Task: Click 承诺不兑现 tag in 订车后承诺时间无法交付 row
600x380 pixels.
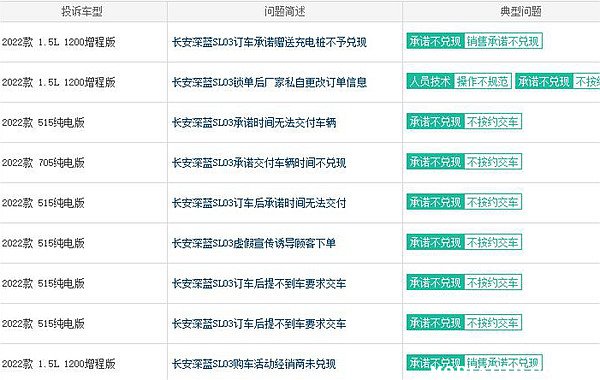Action: coord(435,202)
